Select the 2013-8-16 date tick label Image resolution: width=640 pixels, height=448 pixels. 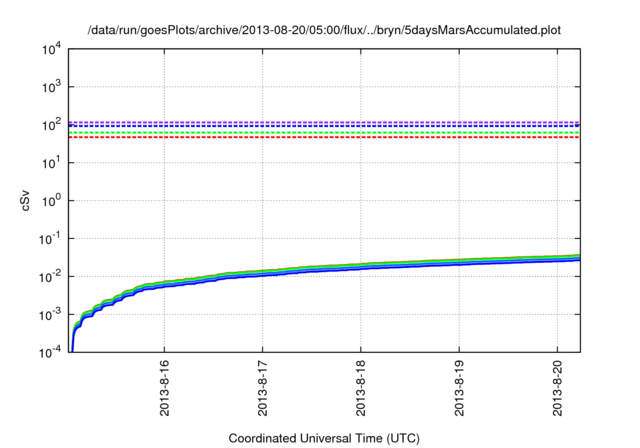(x=164, y=388)
